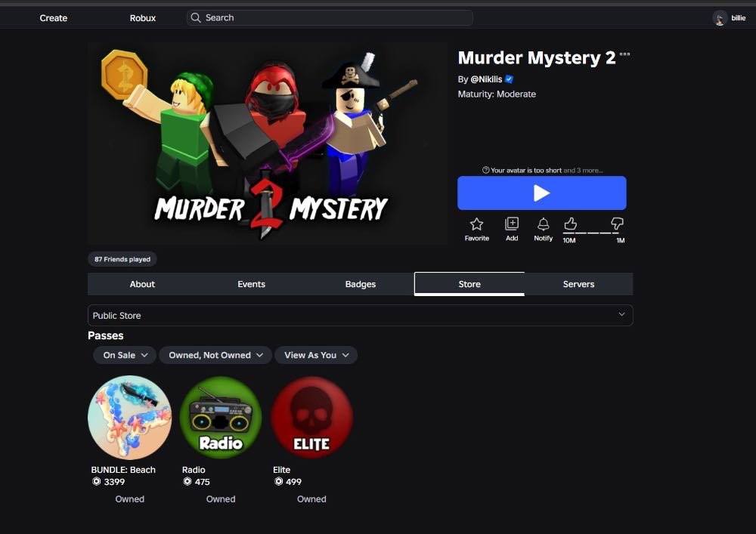Click the 87 Friends played badge
756x534 pixels.
click(122, 259)
